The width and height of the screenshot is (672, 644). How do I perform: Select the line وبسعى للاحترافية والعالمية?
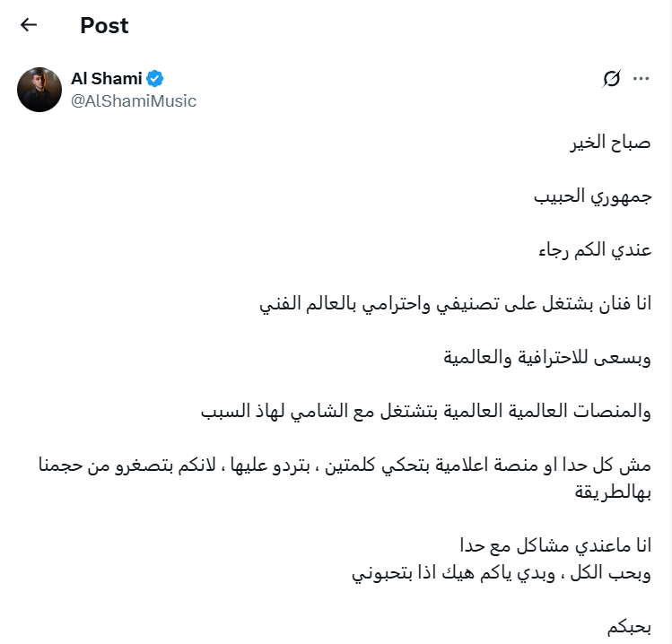(x=547, y=358)
